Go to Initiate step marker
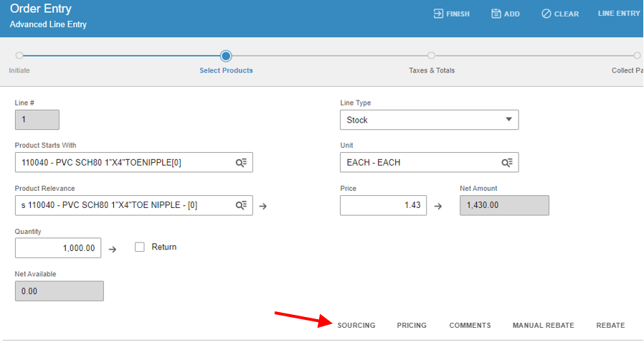Viewport: 644px width, 345px height. [19, 55]
